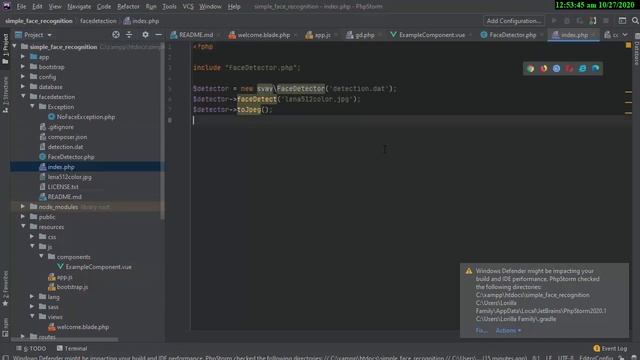Select NoFaceException.php in project tree

tap(86, 117)
